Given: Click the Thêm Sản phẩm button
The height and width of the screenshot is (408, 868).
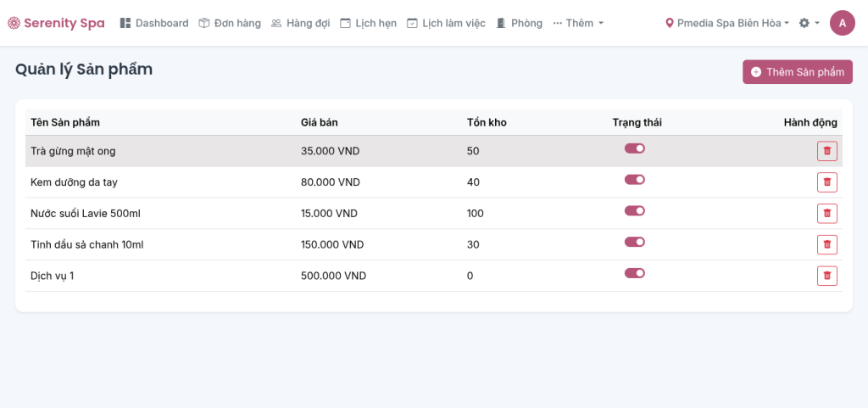Looking at the screenshot, I should tap(797, 72).
